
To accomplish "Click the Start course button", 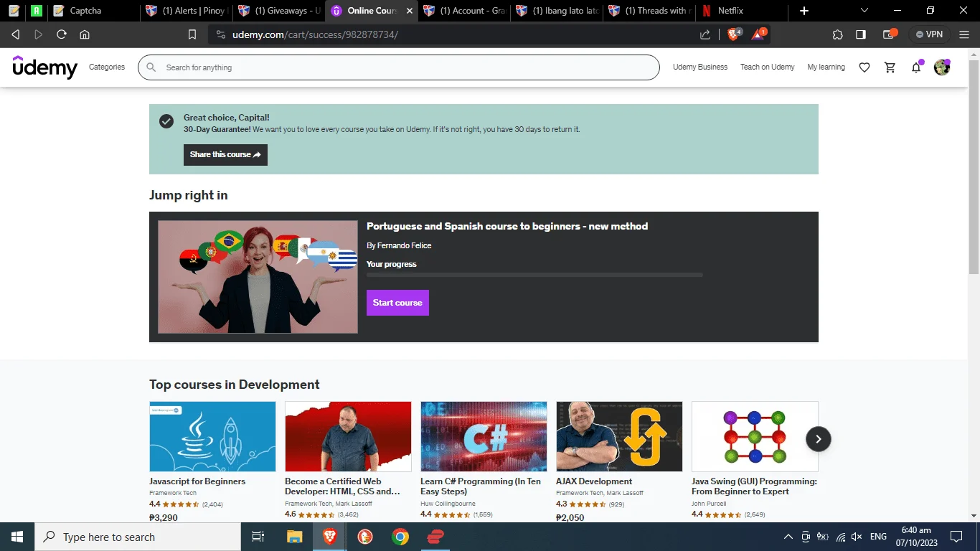I will 397,303.
